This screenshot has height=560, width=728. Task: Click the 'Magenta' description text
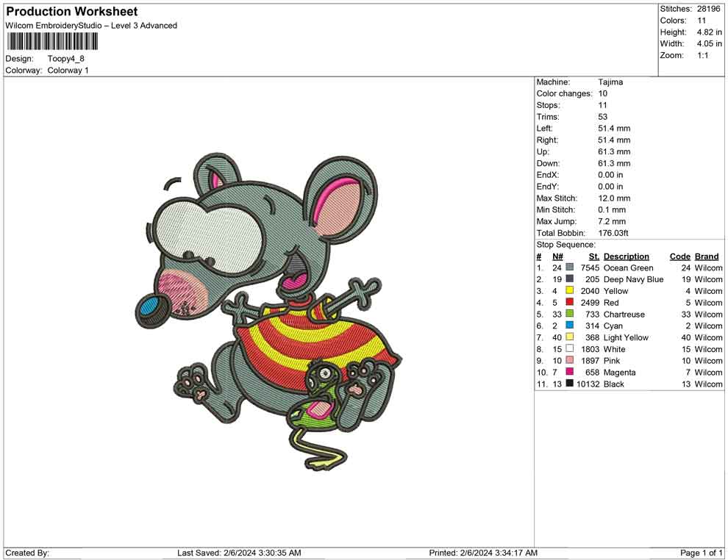click(x=619, y=372)
